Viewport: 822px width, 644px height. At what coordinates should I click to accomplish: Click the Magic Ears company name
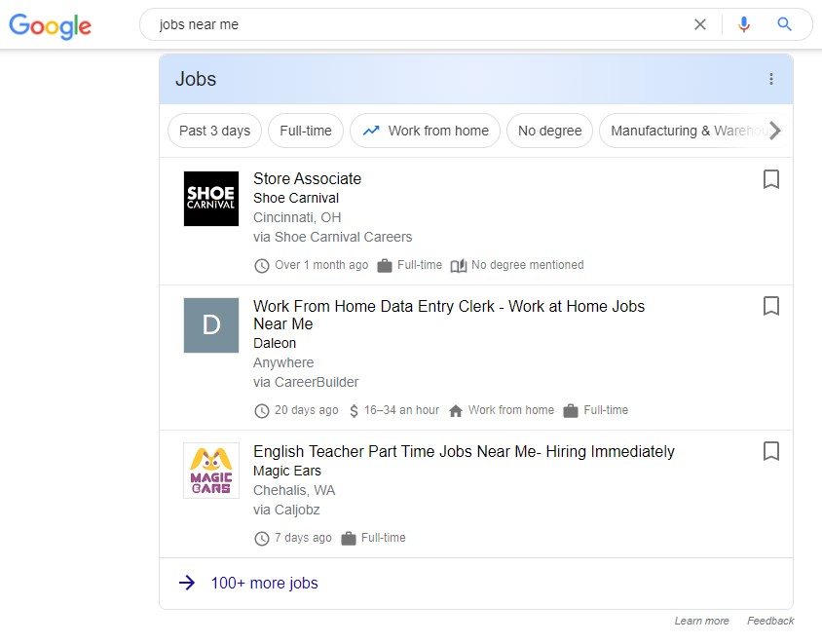(x=287, y=471)
